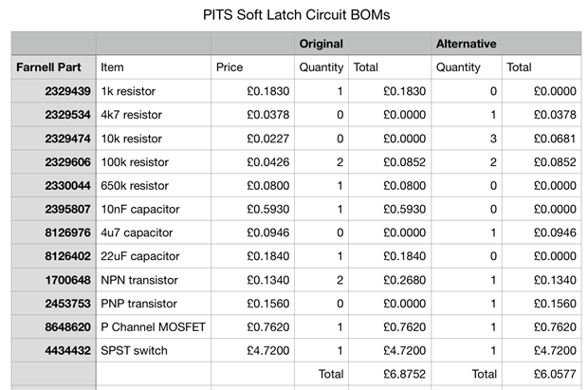Click the Farnell part number 2329439 cell
Viewport: 588px width, 390px height.
pos(53,91)
